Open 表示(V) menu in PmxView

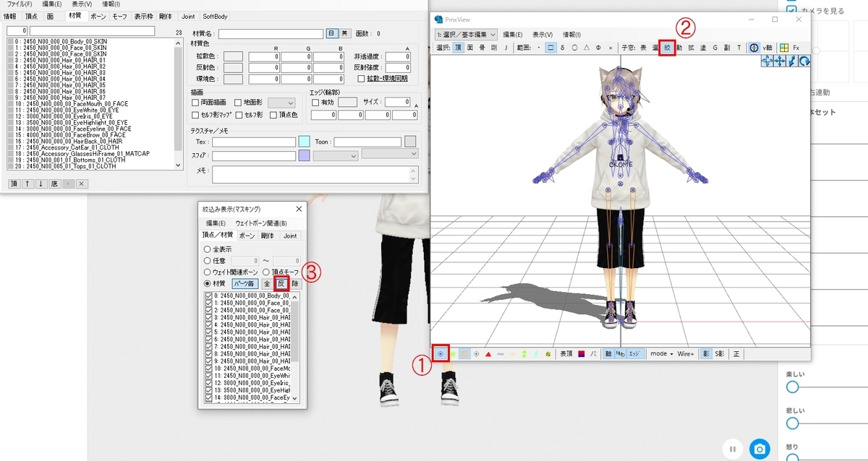542,34
